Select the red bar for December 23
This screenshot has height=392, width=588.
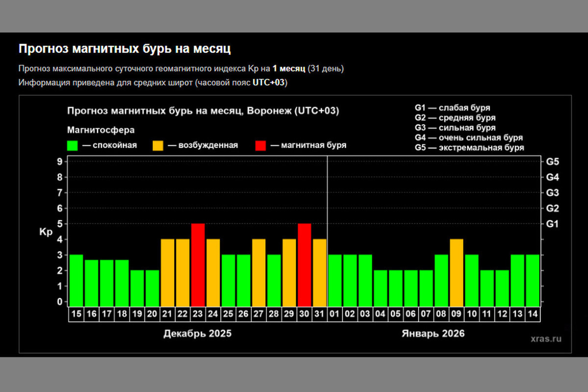point(198,265)
